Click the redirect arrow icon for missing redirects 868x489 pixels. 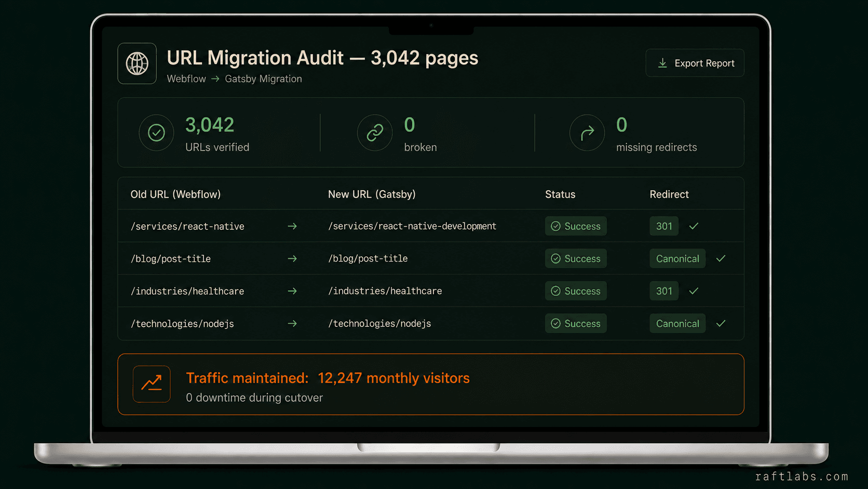(x=587, y=133)
